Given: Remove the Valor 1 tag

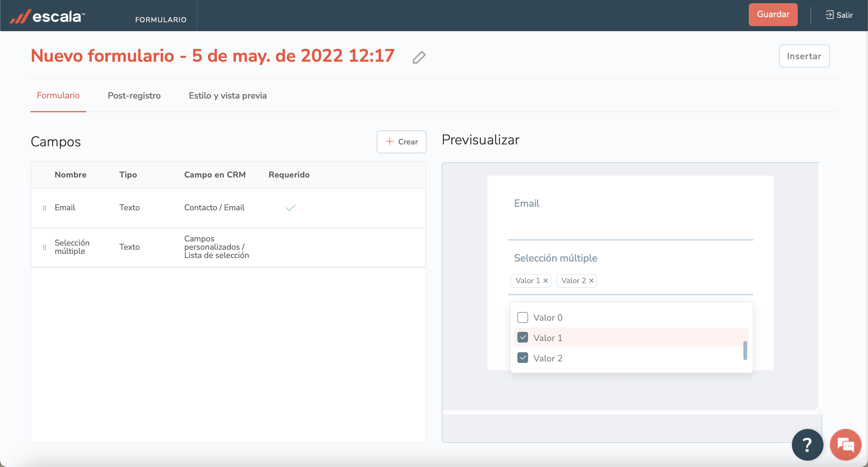Looking at the screenshot, I should (546, 281).
